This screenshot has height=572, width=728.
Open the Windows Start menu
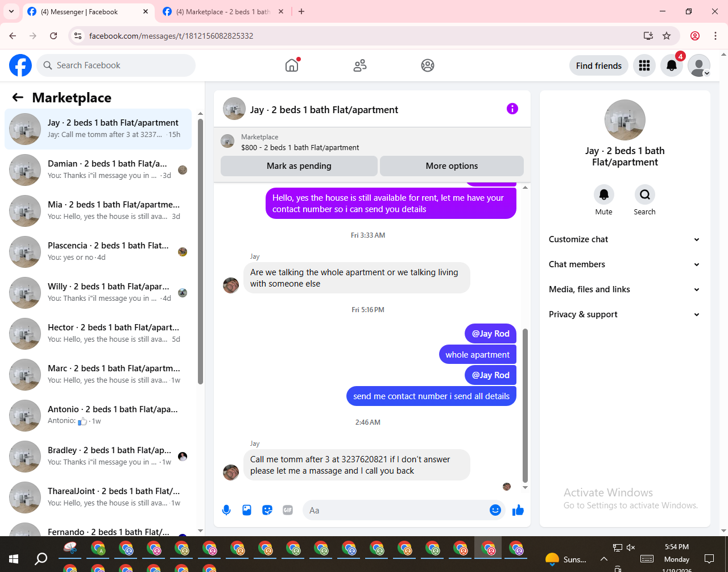(14, 558)
